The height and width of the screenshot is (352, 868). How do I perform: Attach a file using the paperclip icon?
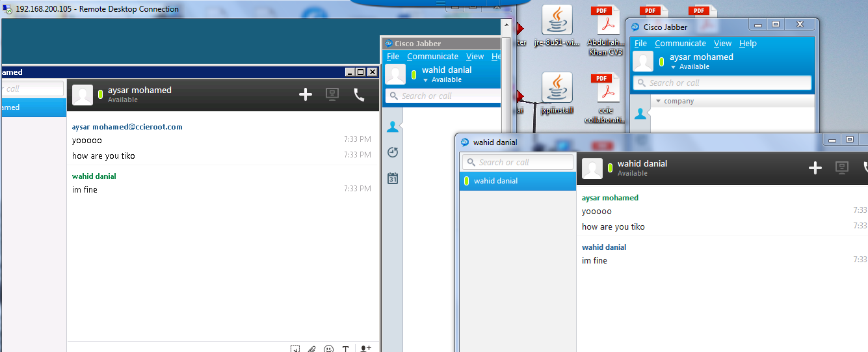[311, 349]
